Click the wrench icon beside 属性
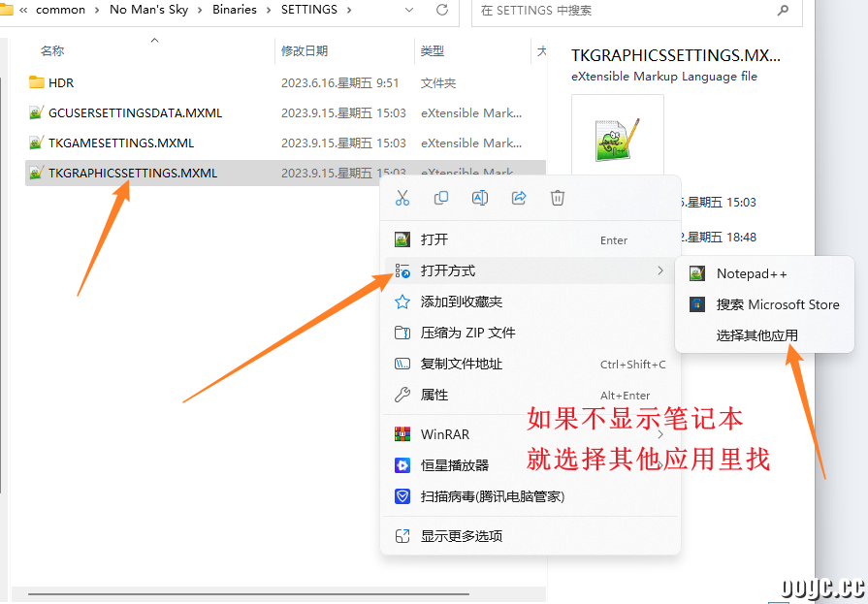 402,395
